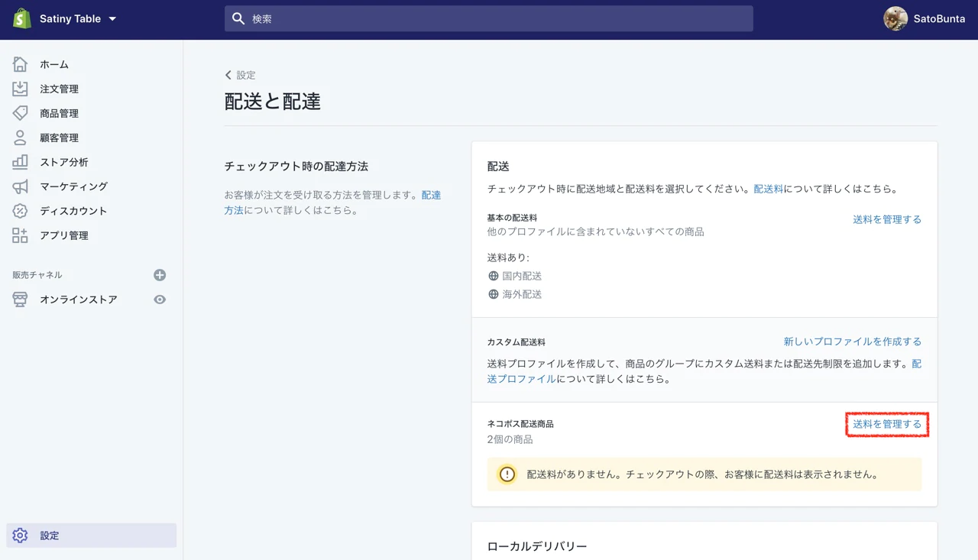978x560 pixels.
Task: Toggle the オンラインストア eye preview icon
Action: click(x=160, y=299)
